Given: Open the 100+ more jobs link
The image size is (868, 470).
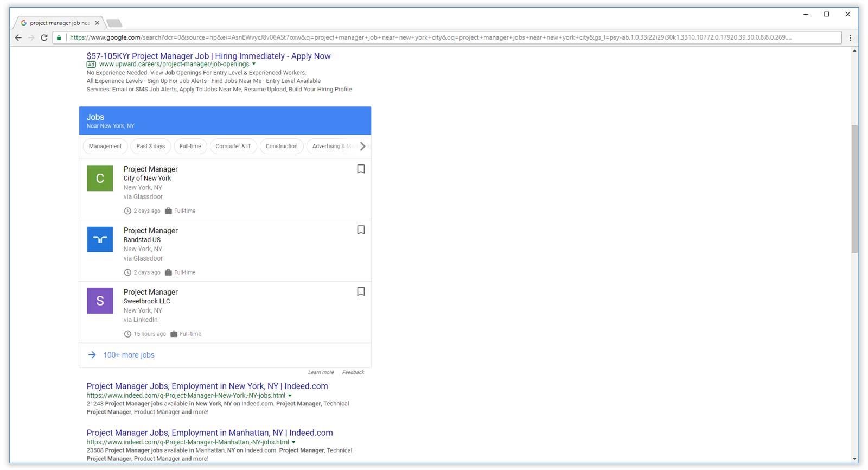Looking at the screenshot, I should [129, 355].
